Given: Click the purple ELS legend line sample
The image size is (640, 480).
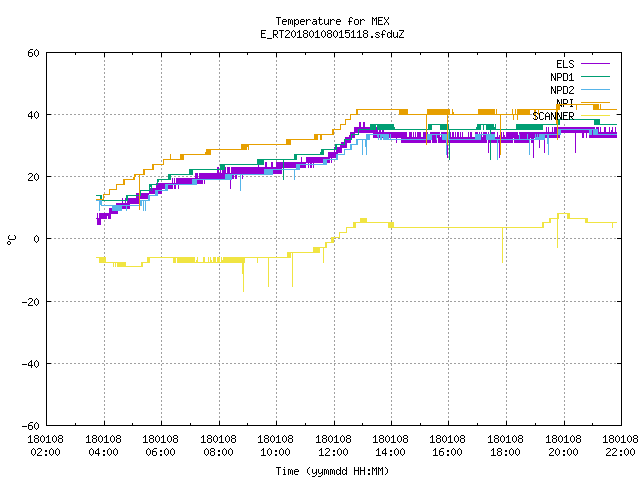Looking at the screenshot, I should pyautogui.click(x=595, y=64).
